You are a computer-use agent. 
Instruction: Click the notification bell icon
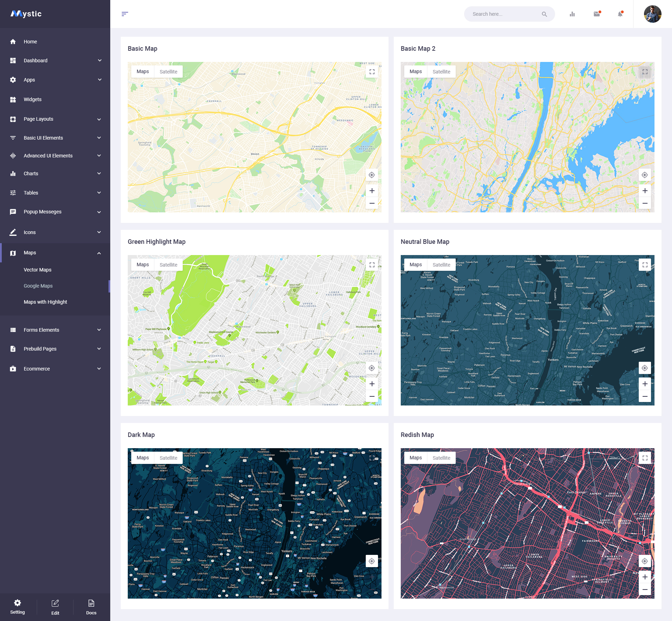pos(620,14)
